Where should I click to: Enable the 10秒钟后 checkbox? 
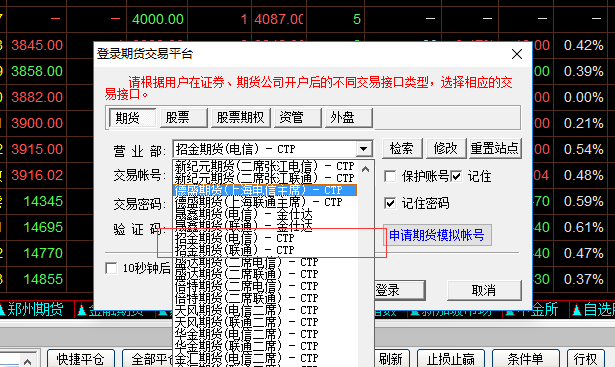(111, 268)
